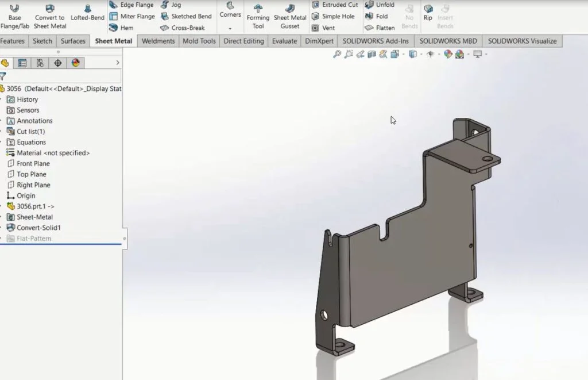Expand the Corners dropdown arrow
Viewport: 588px width, 380px height.
[230, 27]
